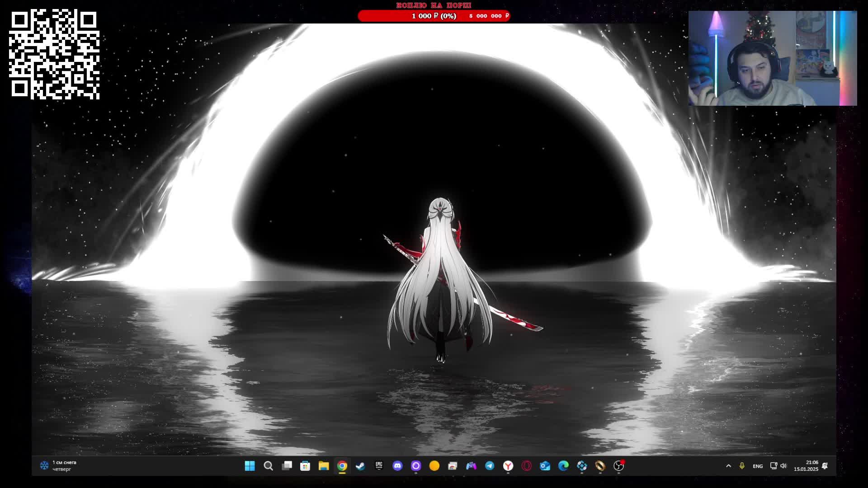The width and height of the screenshot is (868, 488).
Task: Open taskbar Search
Action: click(x=268, y=466)
